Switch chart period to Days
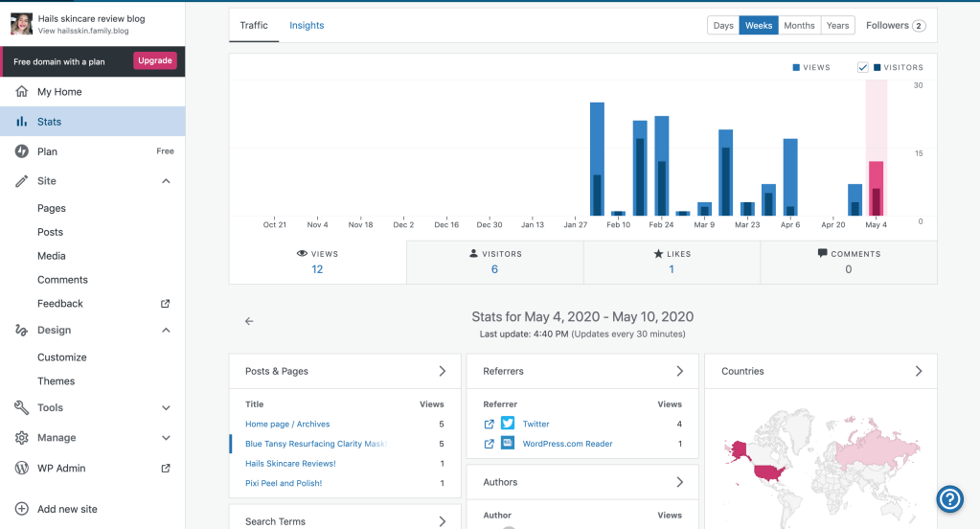 [x=723, y=26]
